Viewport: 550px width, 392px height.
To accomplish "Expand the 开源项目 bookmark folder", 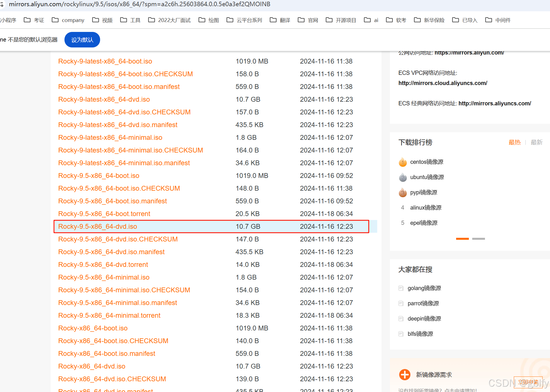I will point(341,20).
